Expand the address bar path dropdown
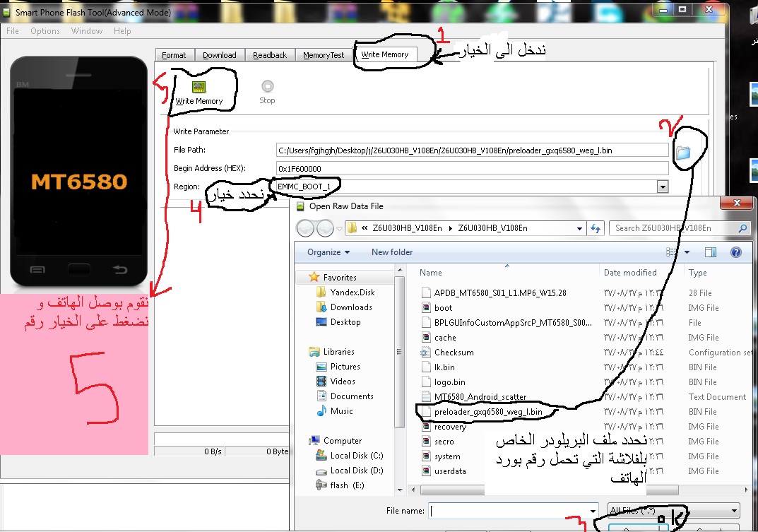The width and height of the screenshot is (758, 532). click(x=579, y=228)
